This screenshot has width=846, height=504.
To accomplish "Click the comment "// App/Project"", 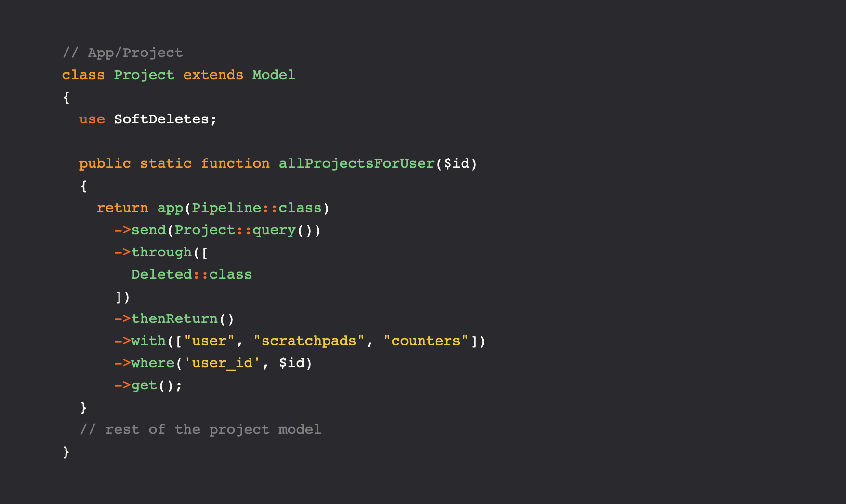I will pos(123,53).
